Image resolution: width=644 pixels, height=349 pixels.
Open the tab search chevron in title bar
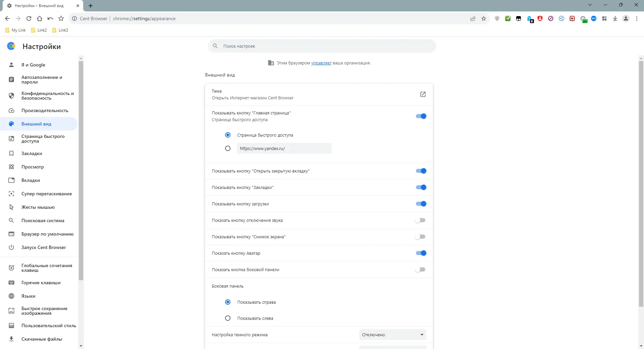[x=590, y=5]
